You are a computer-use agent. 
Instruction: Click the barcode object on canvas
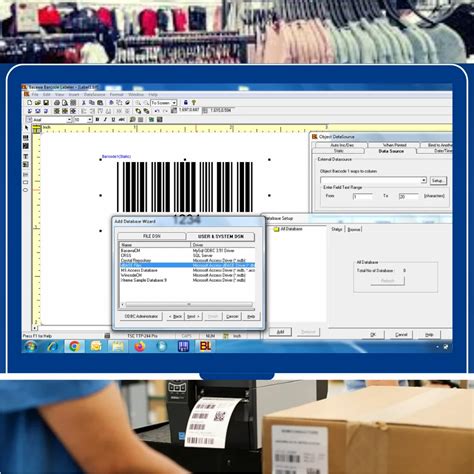tap(185, 187)
